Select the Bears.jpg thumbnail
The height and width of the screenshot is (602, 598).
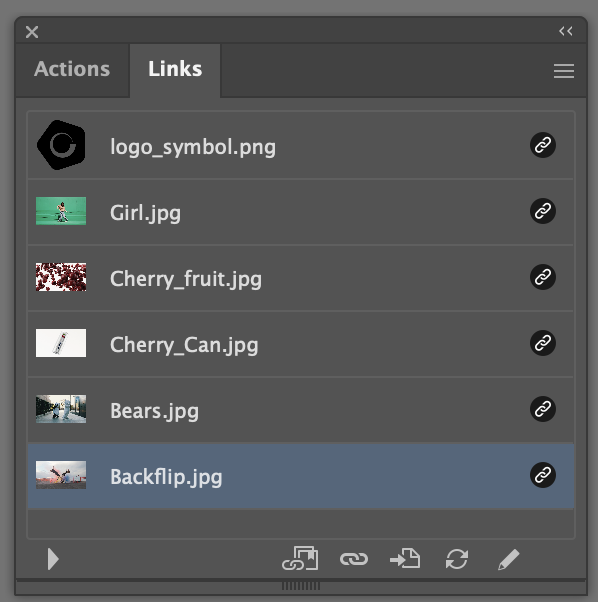(x=61, y=409)
